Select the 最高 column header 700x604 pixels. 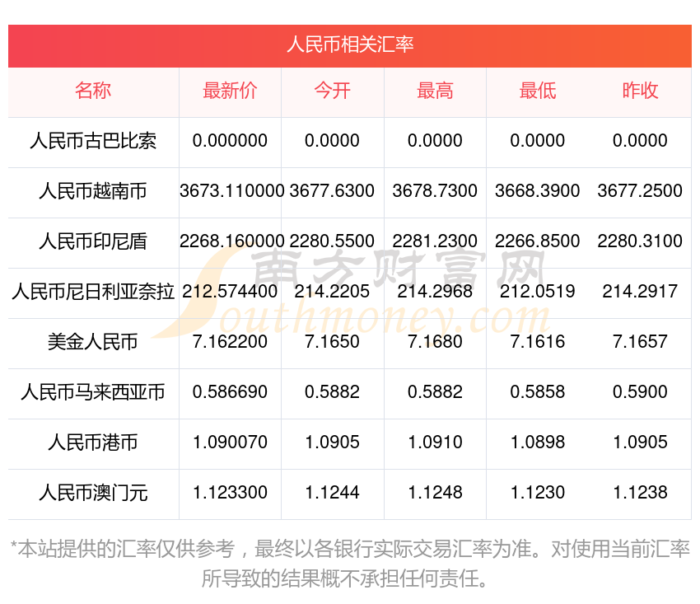tap(435, 91)
